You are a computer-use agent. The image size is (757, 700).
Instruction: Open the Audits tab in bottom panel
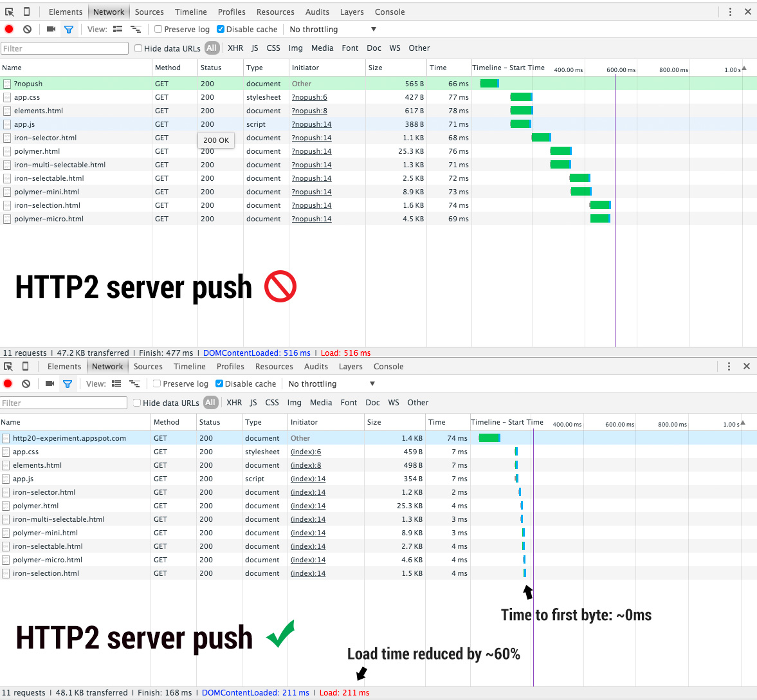pos(316,367)
